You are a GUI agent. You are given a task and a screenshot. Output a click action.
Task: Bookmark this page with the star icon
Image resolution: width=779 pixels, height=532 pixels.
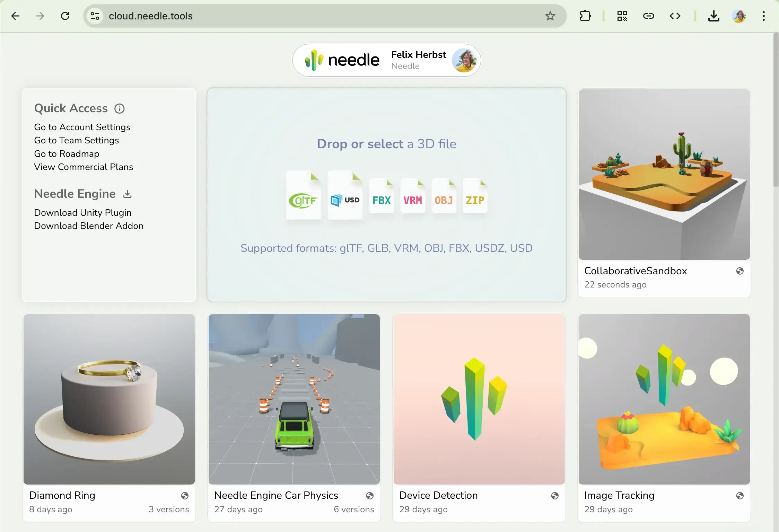[x=550, y=16]
